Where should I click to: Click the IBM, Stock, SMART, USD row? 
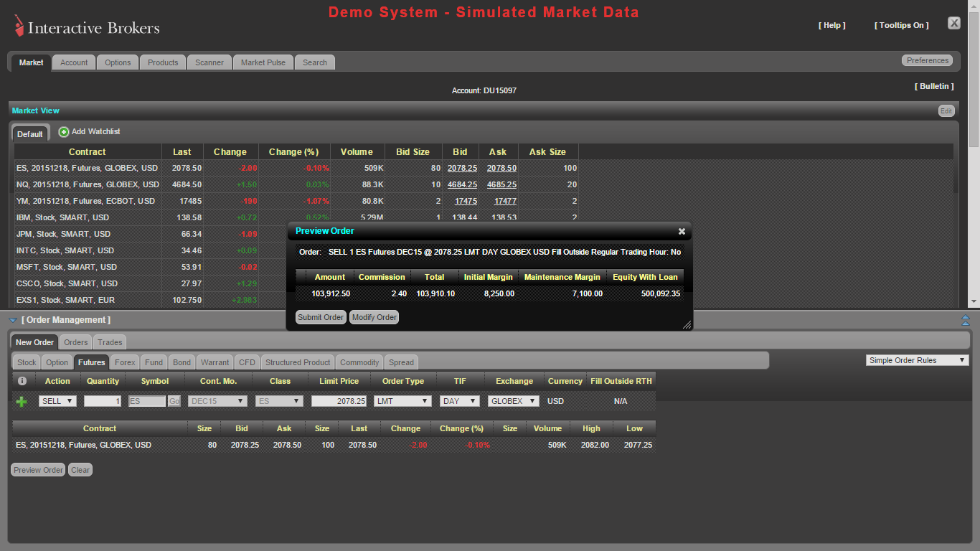click(x=296, y=217)
